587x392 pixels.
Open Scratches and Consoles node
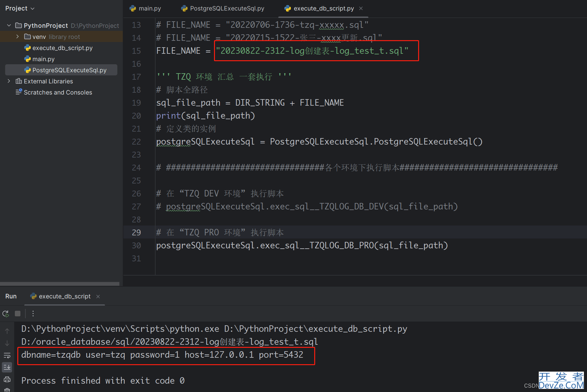[x=58, y=92]
